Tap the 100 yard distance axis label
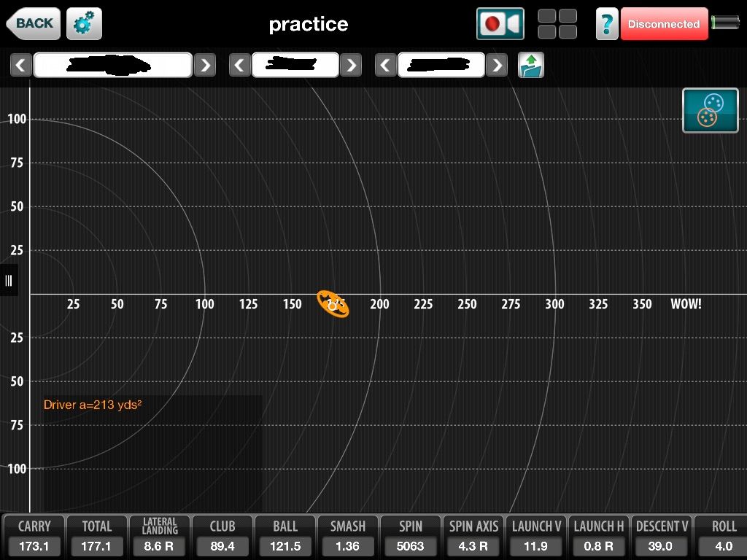 pyautogui.click(x=205, y=304)
